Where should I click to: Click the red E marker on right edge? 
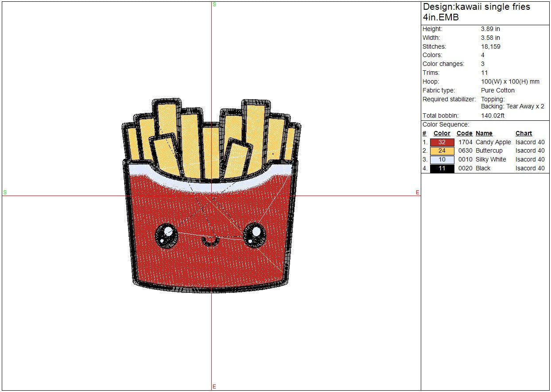[x=417, y=192]
